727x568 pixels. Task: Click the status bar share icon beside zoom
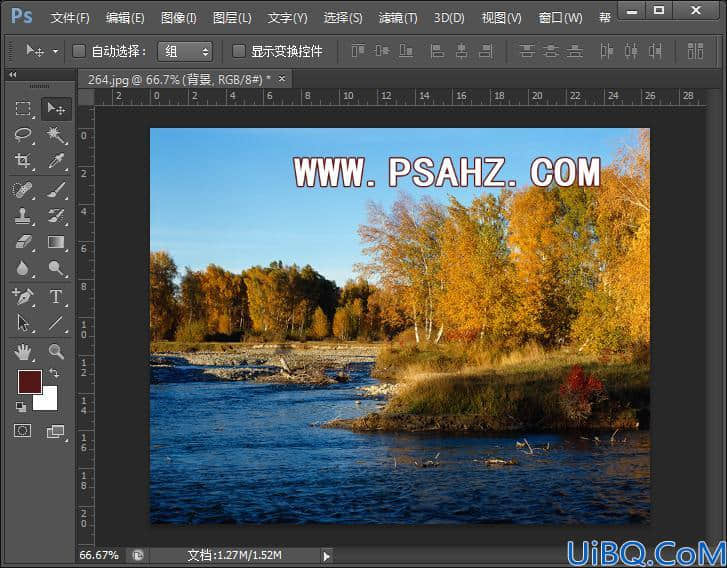pos(138,555)
